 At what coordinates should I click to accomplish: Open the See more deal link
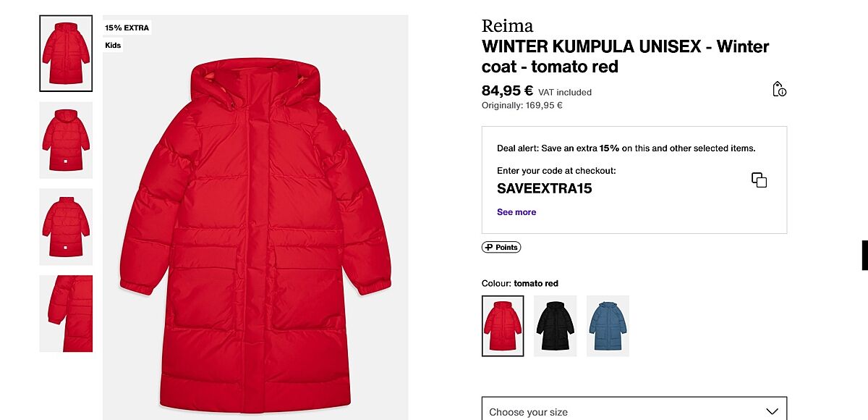click(516, 212)
